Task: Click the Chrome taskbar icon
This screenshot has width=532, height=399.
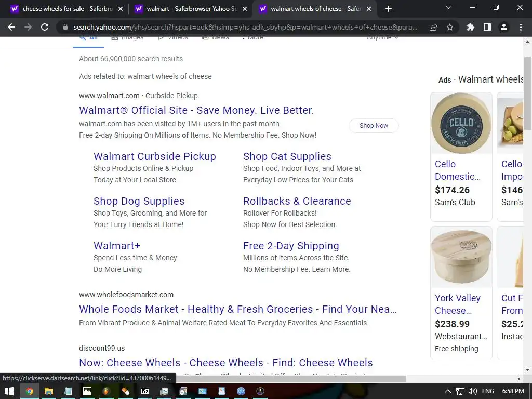Action: coord(30,391)
